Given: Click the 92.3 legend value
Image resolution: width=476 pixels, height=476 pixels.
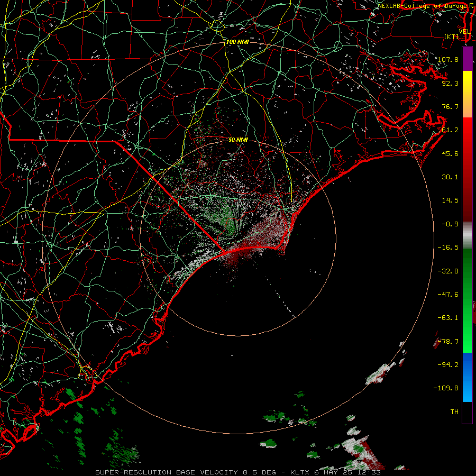Looking at the screenshot, I should pos(450,83).
